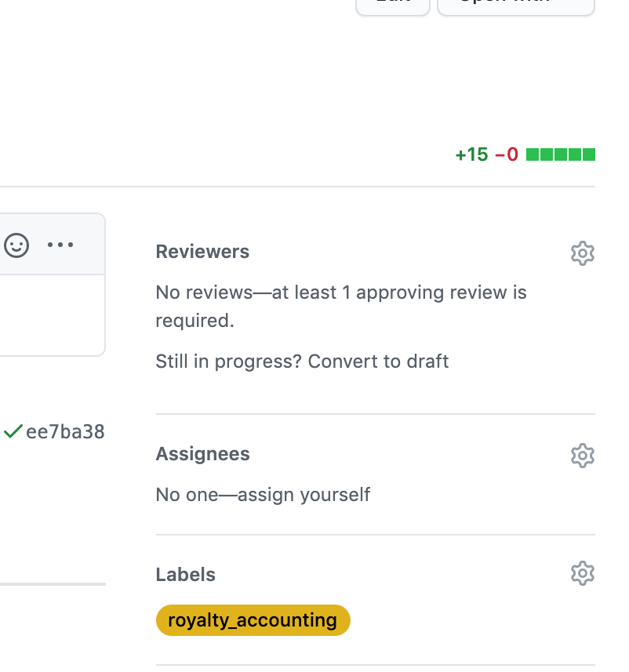Click the +15 additions count
This screenshot has height=672, width=629.
click(471, 154)
